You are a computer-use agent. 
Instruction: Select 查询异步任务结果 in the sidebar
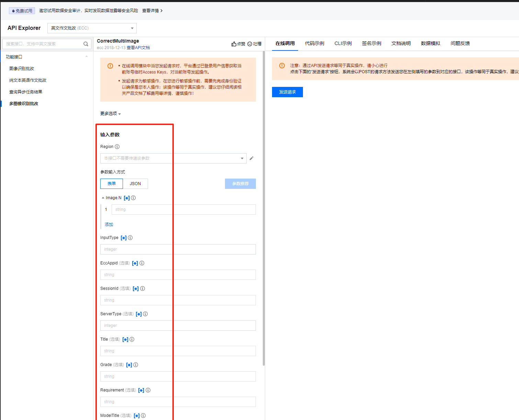point(26,92)
